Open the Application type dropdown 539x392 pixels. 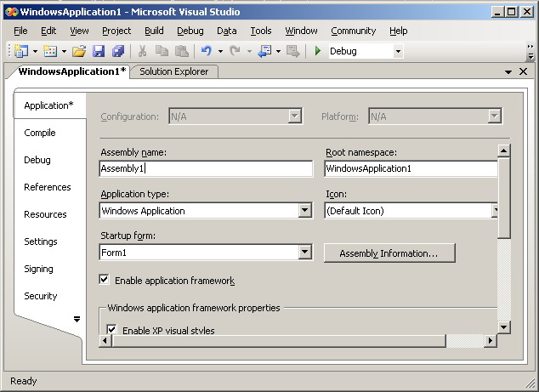point(304,210)
